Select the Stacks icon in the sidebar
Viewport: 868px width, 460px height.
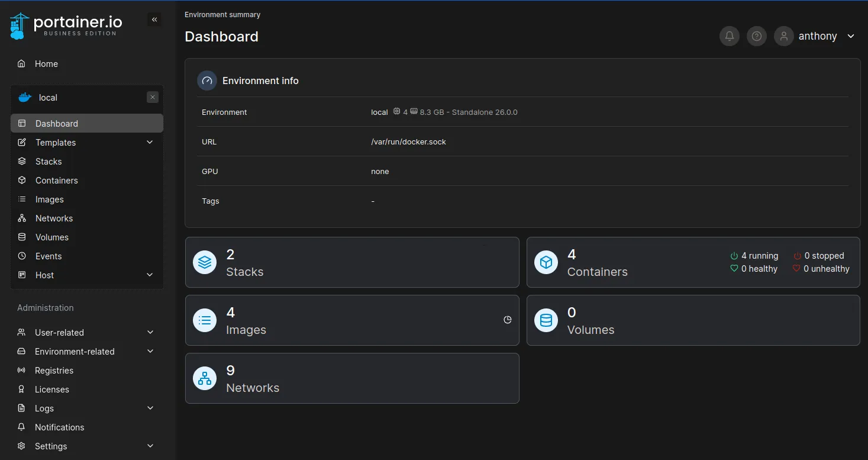[x=22, y=161]
